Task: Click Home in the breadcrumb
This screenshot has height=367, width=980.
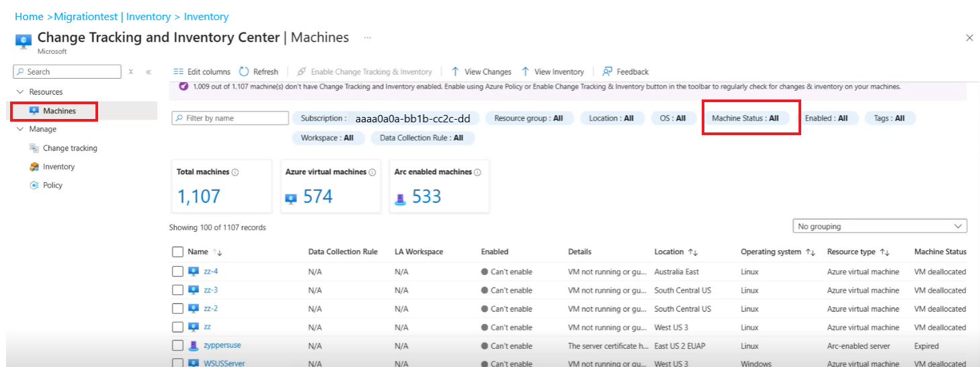Action: (29, 17)
